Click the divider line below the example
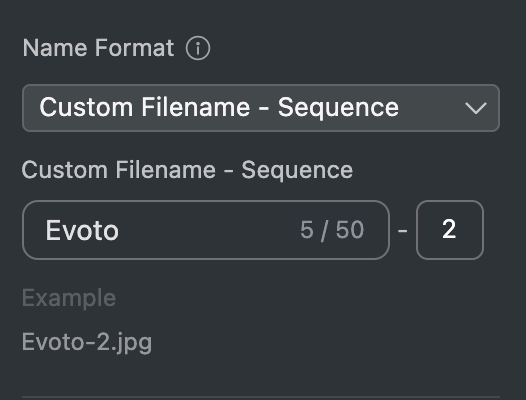Screen dimensions: 526x400 tap(261, 397)
